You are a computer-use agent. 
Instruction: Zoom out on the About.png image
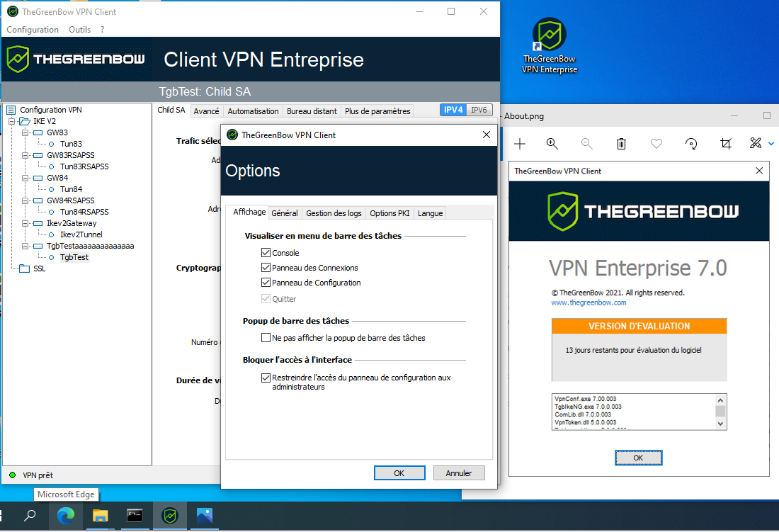(x=587, y=144)
